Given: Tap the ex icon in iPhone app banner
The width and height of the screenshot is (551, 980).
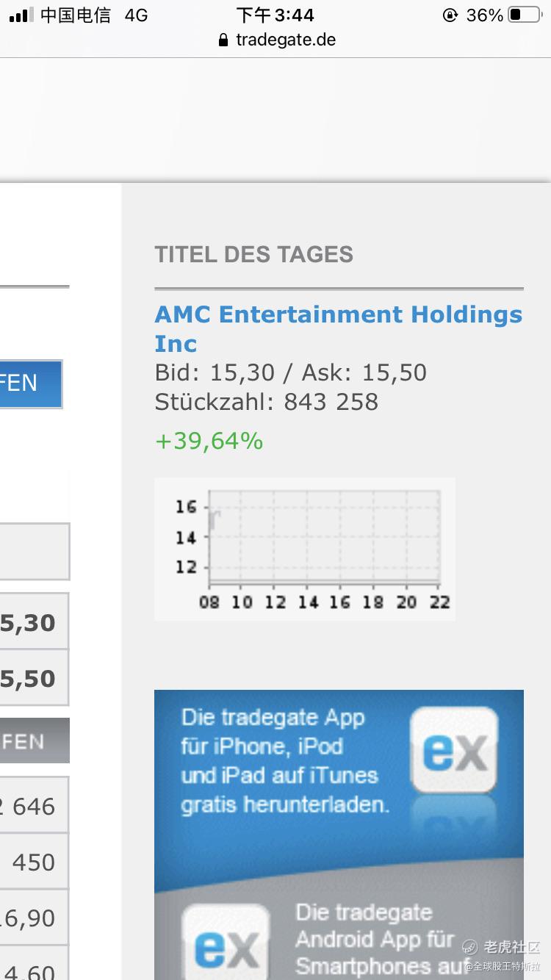Looking at the screenshot, I should (455, 750).
